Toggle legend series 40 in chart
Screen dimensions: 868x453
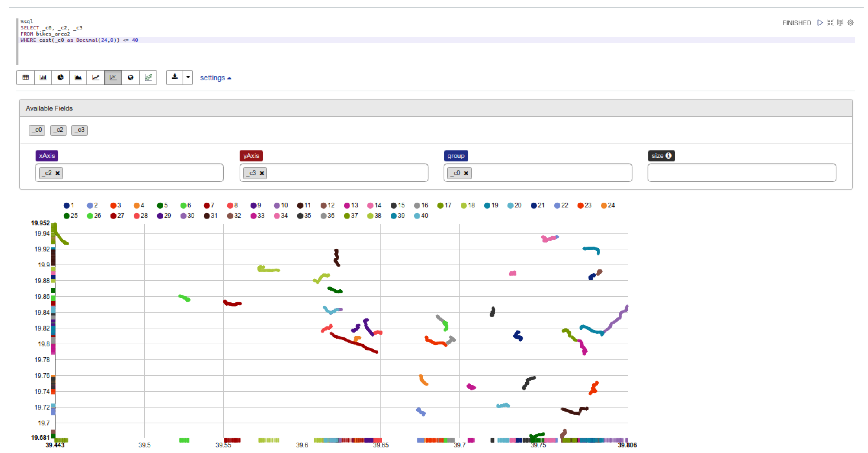pos(417,216)
